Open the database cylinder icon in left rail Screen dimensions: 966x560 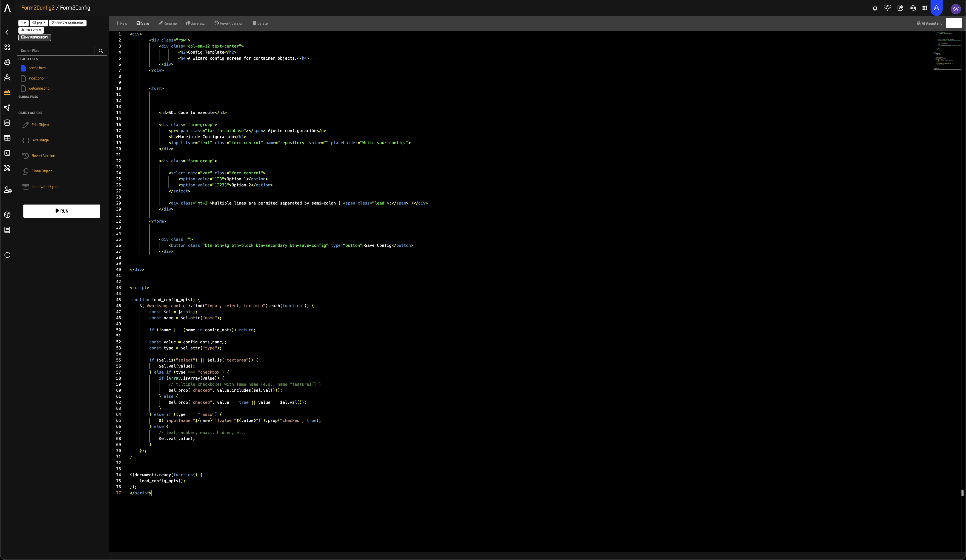pyautogui.click(x=7, y=123)
